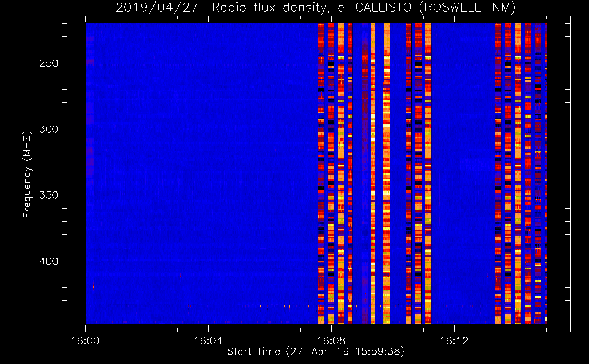The width and height of the screenshot is (589, 364).
Task: Click the 'Frequency (MHZ)' axis label
Action: tap(27, 174)
